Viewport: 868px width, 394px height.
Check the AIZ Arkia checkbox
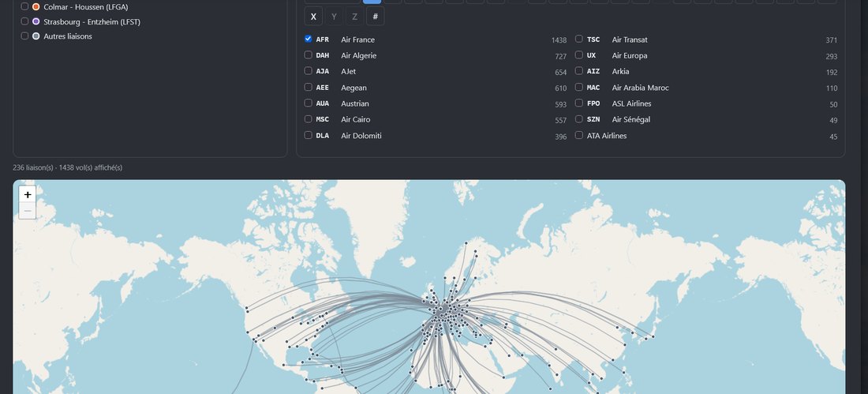(x=579, y=71)
